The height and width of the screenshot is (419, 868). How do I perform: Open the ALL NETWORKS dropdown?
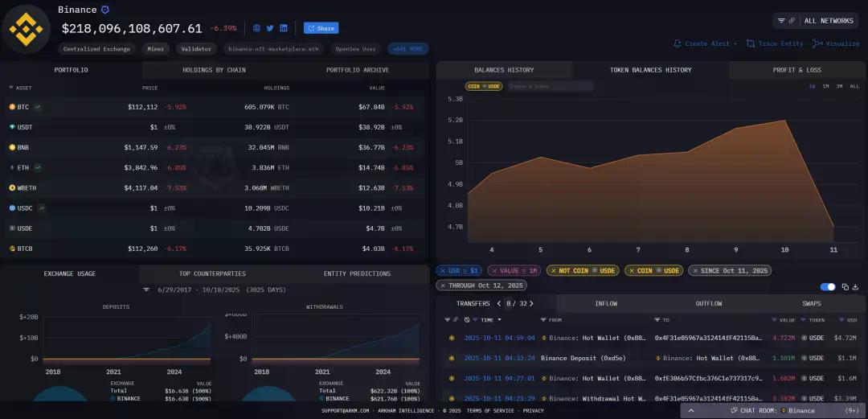tap(815, 20)
